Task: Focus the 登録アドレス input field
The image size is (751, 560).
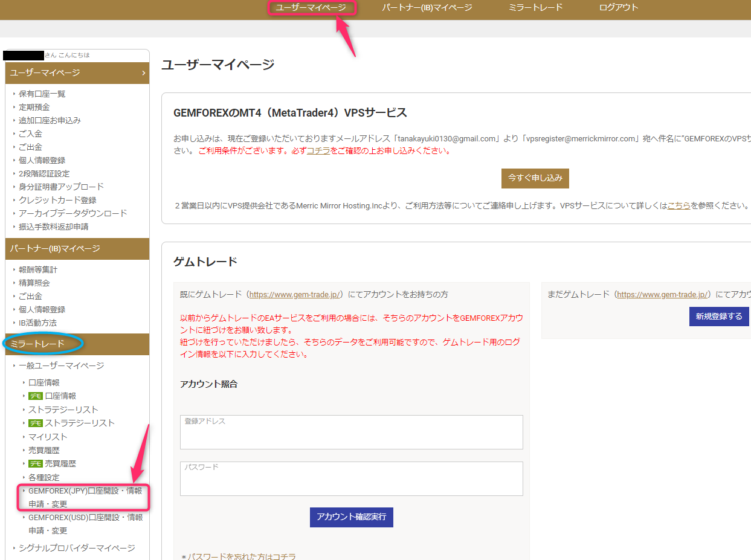Action: coord(352,432)
